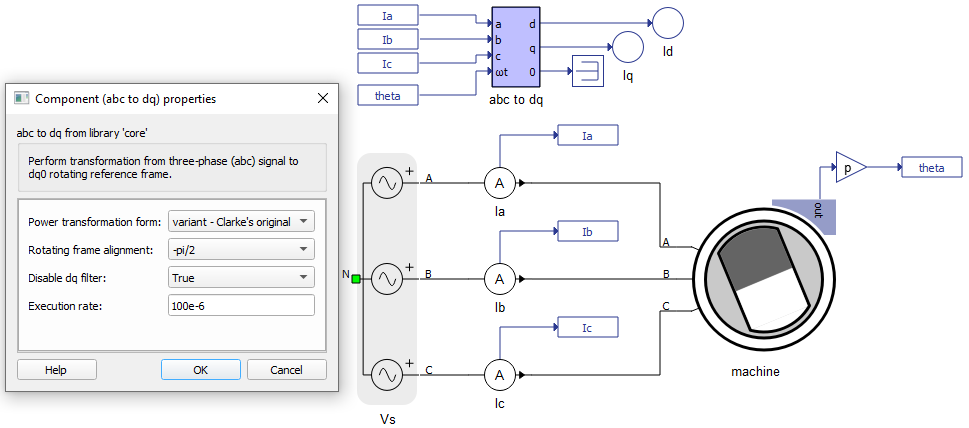
Task: Select the abc to dq transformation block
Action: coord(517,47)
